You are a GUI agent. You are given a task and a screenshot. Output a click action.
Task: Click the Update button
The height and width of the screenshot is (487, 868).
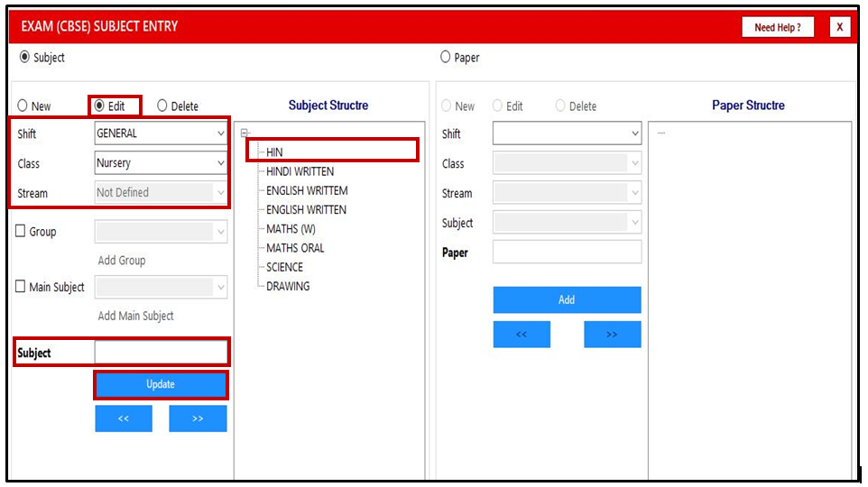point(161,384)
